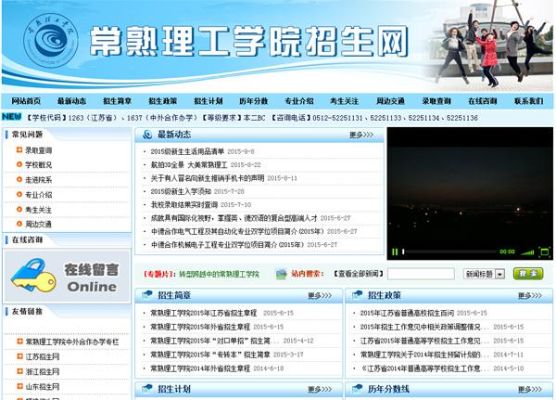Open the 走进院系 sidebar link
Image resolution: width=556 pixels, height=400 pixels.
38,180
